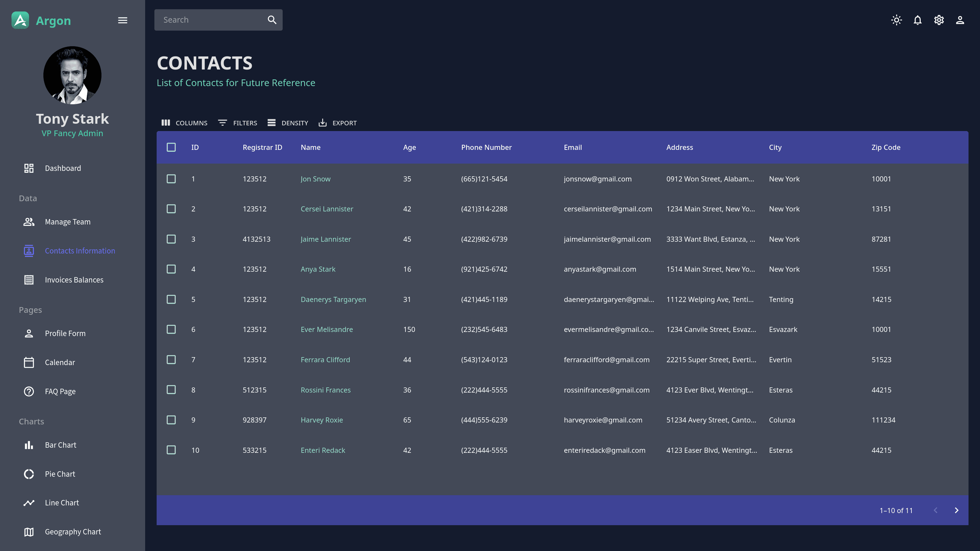The image size is (980, 551).
Task: Open FAQ Page in sidebar
Action: (60, 391)
